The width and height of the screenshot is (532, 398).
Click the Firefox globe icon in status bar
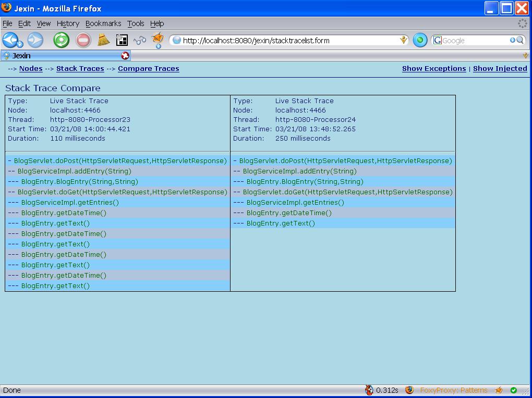(x=409, y=390)
